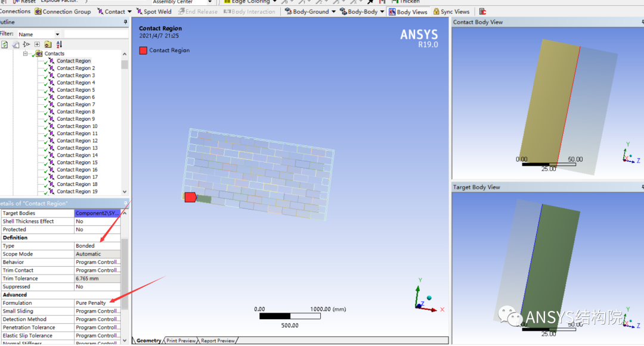Switch to the Print Preview tab
The width and height of the screenshot is (644, 346).
(x=181, y=340)
